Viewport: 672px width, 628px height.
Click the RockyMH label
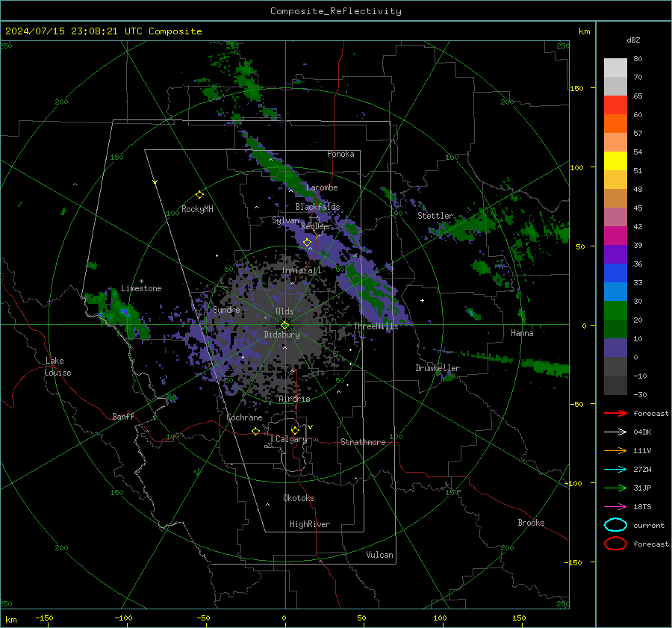click(197, 209)
